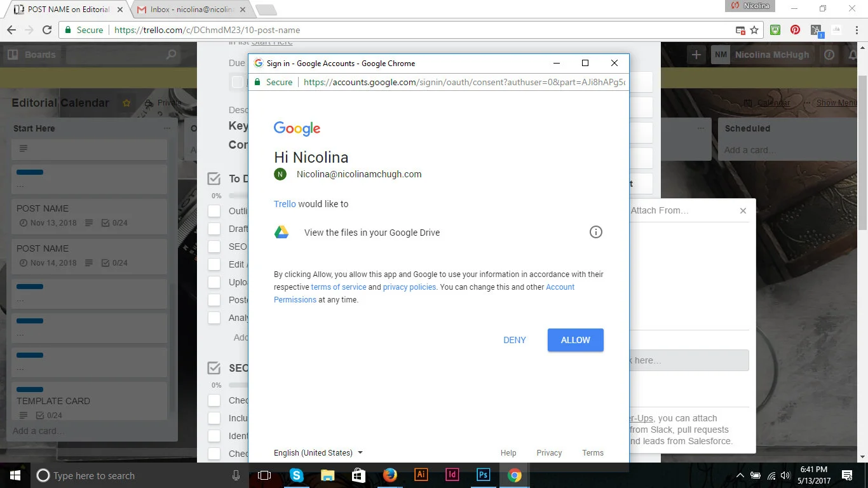The width and height of the screenshot is (868, 488).
Task: Click Add a card in the Scheduled list
Action: [x=750, y=151]
